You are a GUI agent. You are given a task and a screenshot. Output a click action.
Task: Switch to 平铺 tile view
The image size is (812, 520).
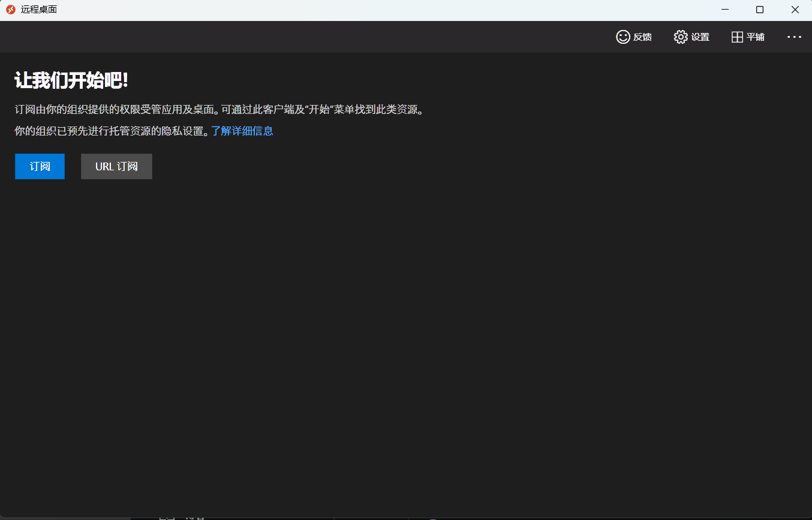point(748,37)
